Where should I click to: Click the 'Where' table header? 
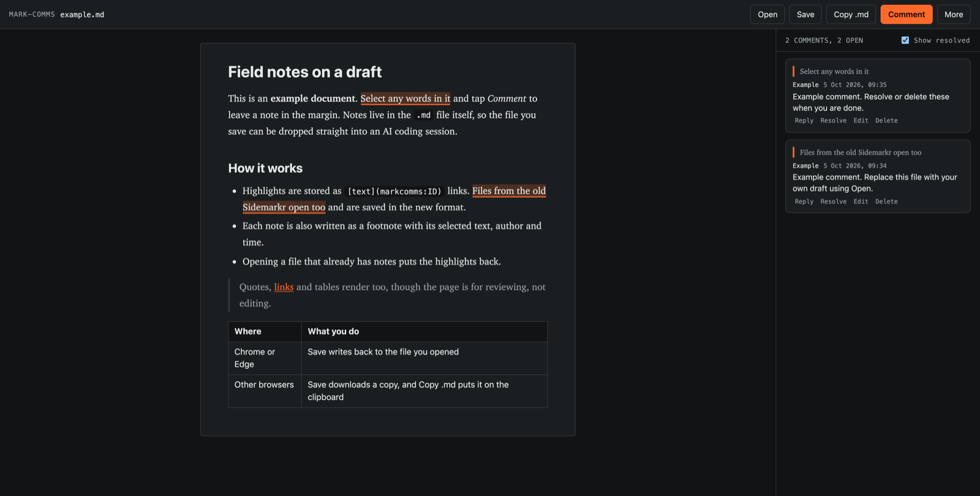click(x=265, y=331)
